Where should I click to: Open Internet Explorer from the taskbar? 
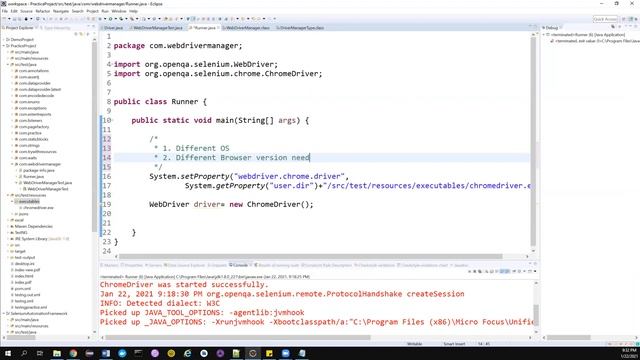coord(187,353)
